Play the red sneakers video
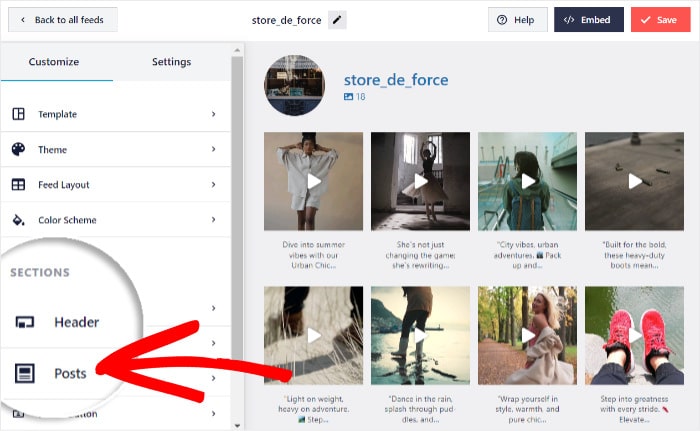700x431 pixels. click(634, 335)
